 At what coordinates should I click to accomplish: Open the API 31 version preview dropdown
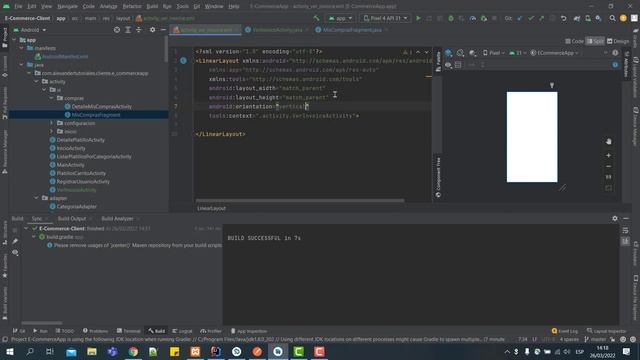(x=517, y=53)
